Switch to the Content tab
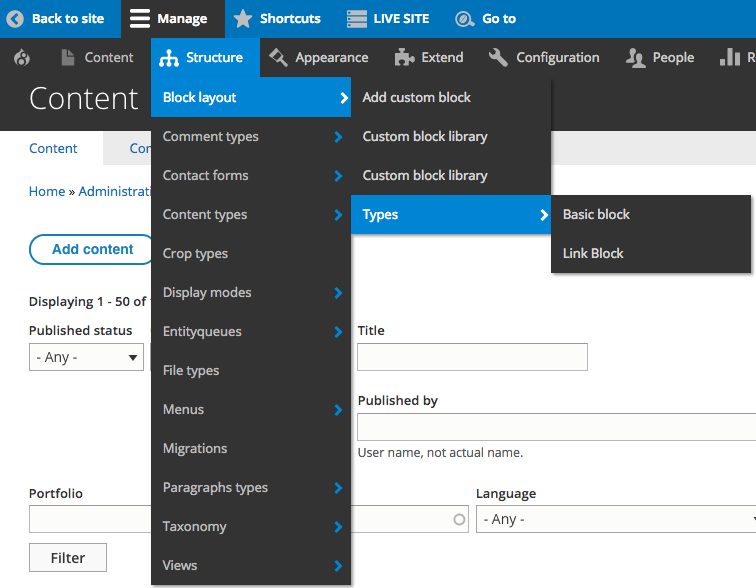Viewport: 756px width, 588px height. tap(53, 148)
